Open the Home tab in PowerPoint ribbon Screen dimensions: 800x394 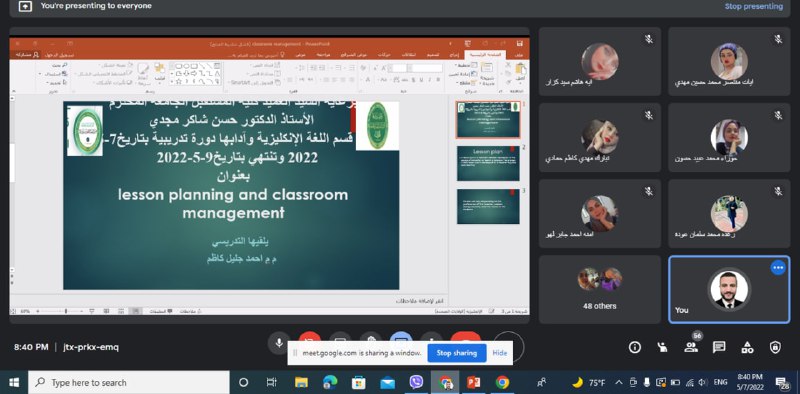(485, 55)
